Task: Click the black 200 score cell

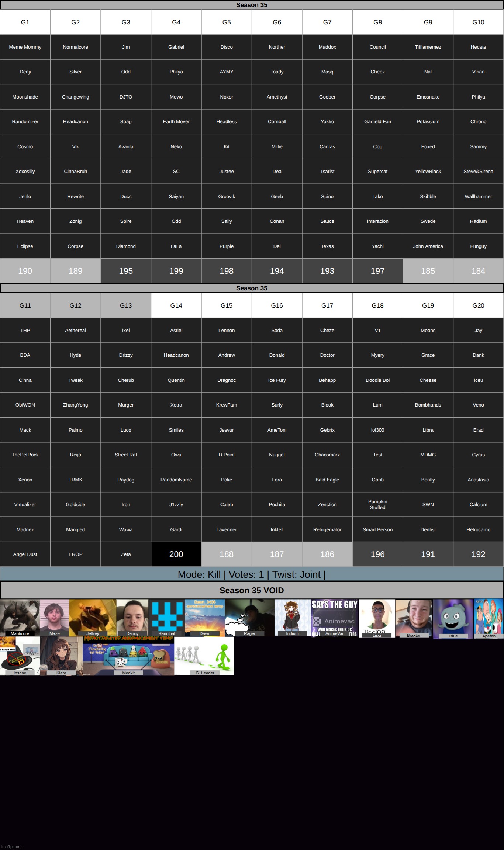Action: (x=176, y=554)
